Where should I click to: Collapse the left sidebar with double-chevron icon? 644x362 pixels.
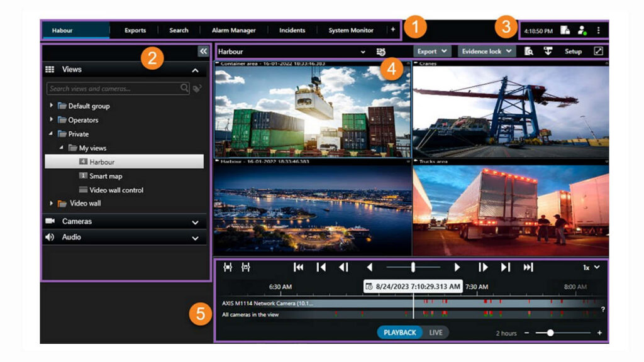coord(203,52)
